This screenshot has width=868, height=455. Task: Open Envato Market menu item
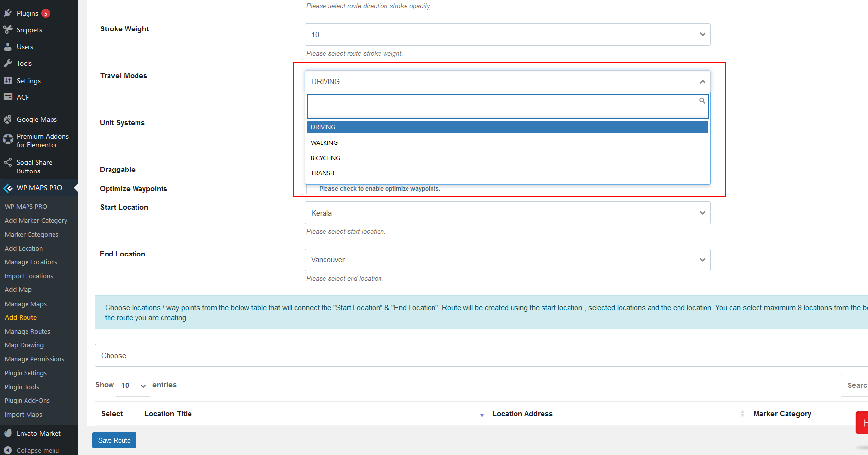pos(39,433)
